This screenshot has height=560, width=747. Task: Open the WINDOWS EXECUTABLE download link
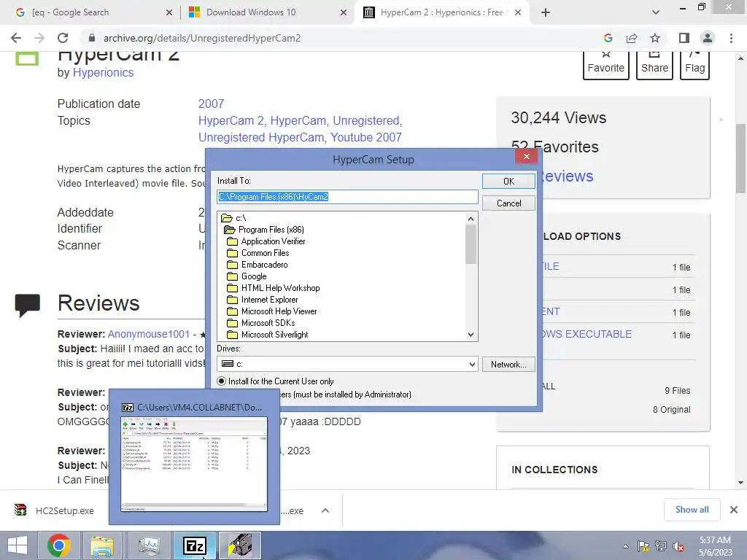pyautogui.click(x=589, y=334)
